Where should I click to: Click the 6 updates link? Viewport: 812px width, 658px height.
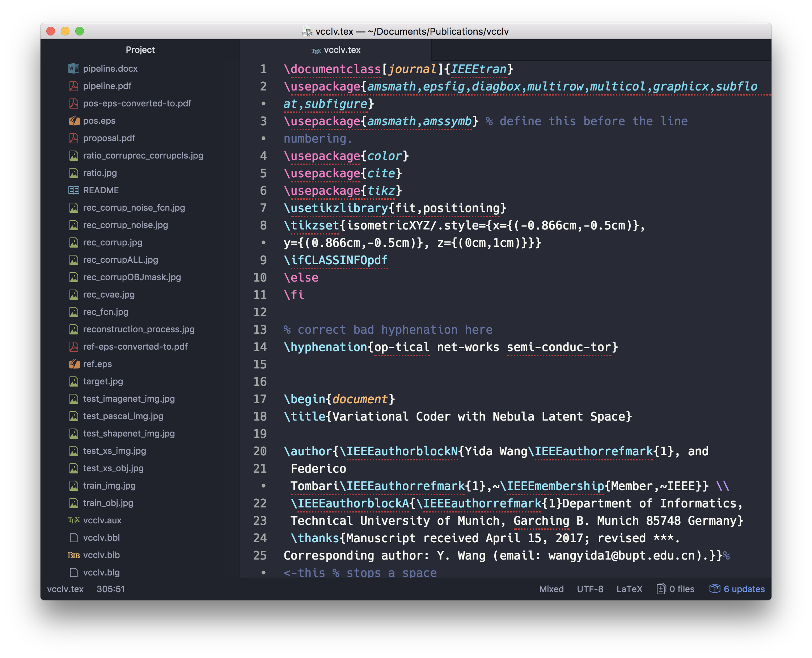coord(744,589)
